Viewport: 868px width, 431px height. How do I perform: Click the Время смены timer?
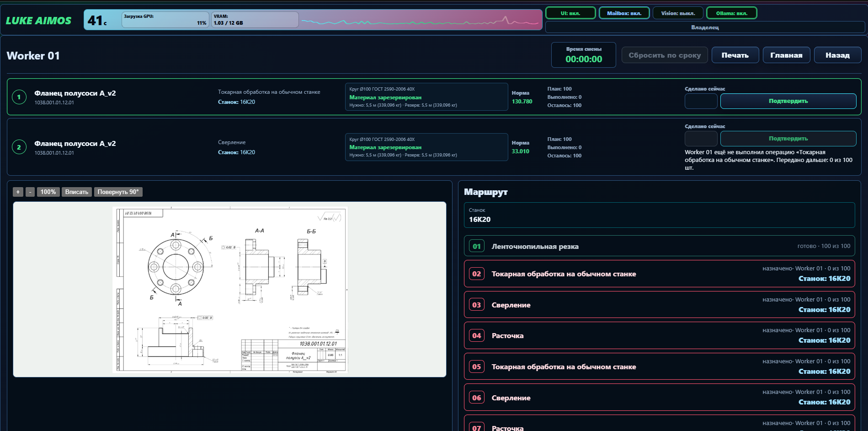(584, 55)
